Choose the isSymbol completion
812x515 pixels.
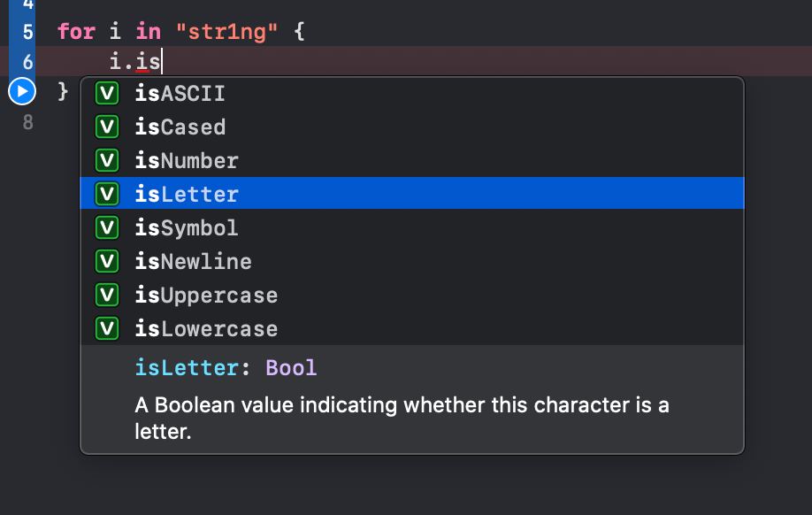click(x=412, y=227)
